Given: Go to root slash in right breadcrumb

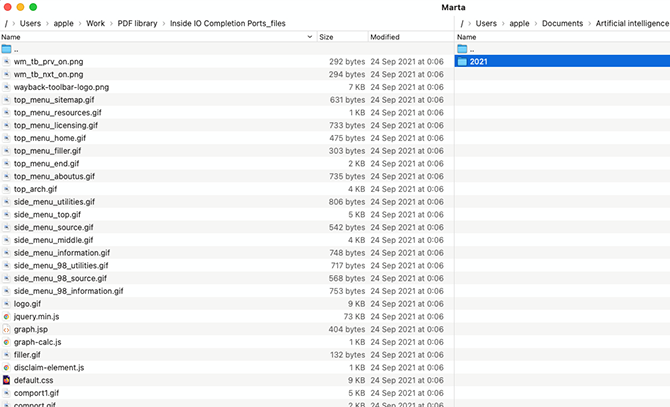Looking at the screenshot, I should click(462, 23).
